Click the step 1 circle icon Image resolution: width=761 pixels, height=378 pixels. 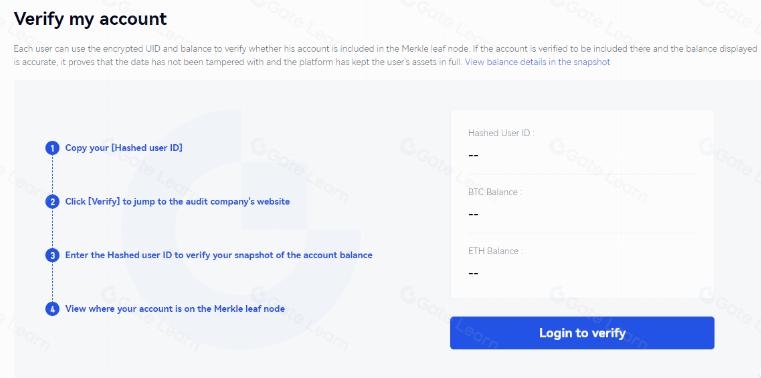52,148
